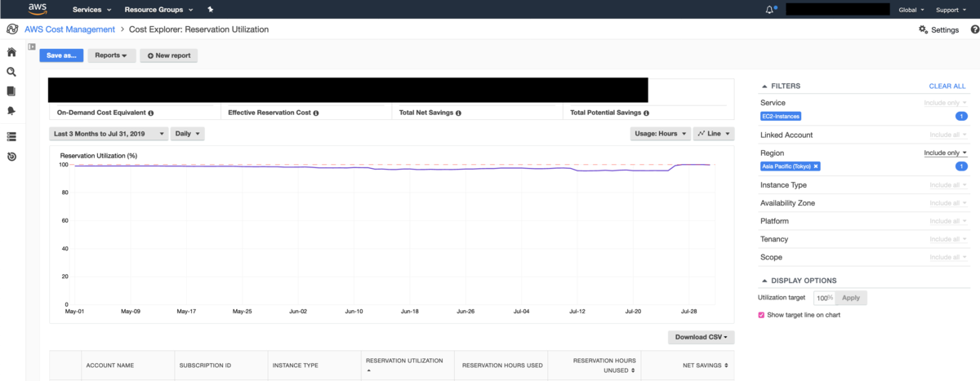Click the Save as... button
980x381 pixels.
tap(61, 55)
